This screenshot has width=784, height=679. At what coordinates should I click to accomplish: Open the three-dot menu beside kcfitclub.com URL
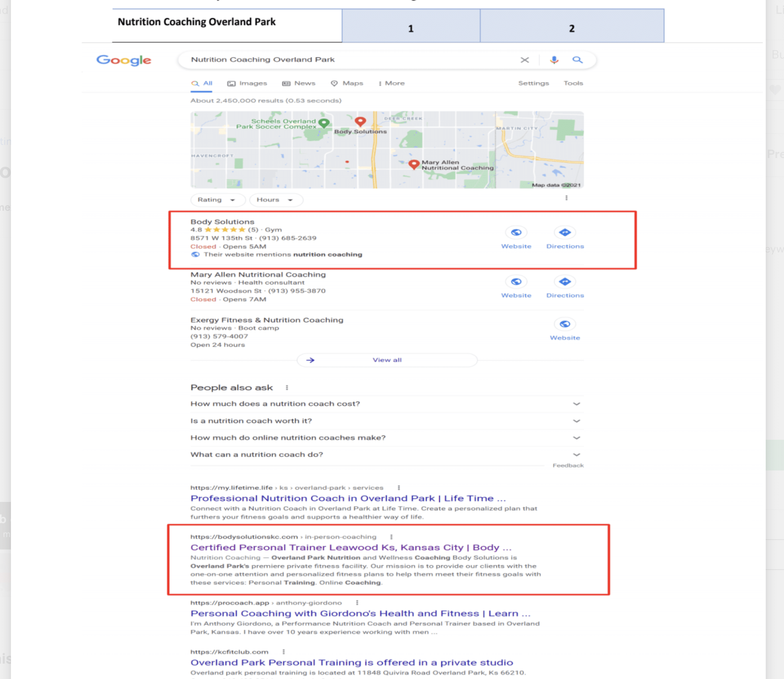[x=283, y=652]
